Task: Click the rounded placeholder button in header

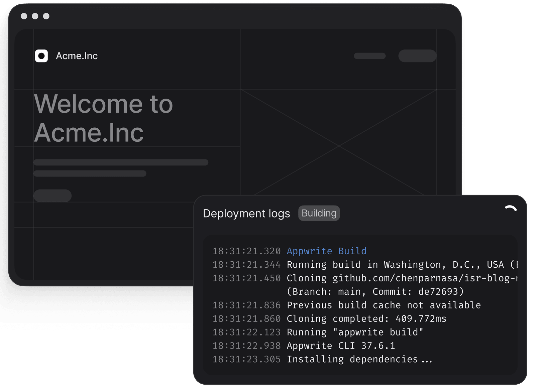Action: [x=417, y=56]
